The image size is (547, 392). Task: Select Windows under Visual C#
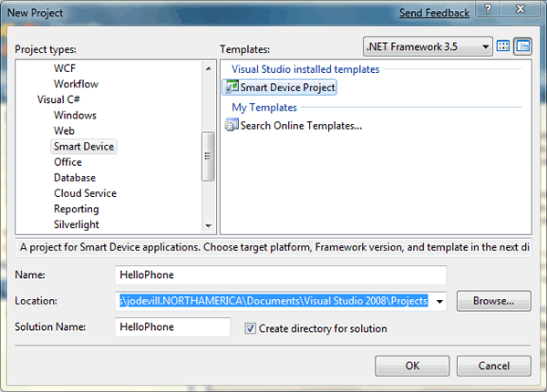pos(75,115)
